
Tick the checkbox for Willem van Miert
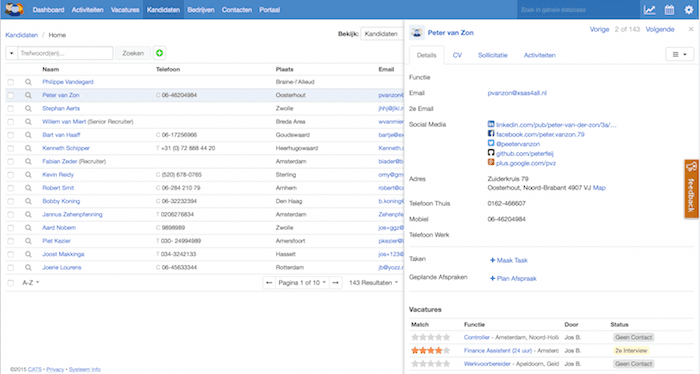pyautogui.click(x=11, y=122)
